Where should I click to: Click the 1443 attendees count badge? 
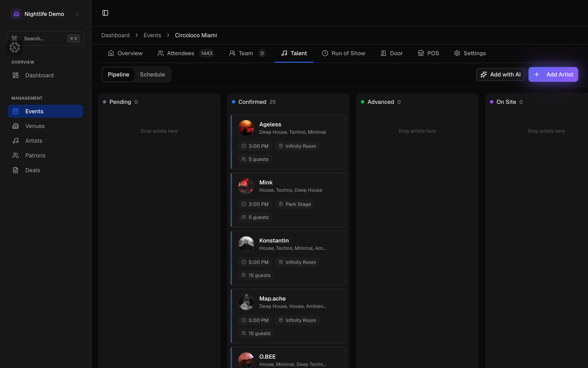click(207, 53)
